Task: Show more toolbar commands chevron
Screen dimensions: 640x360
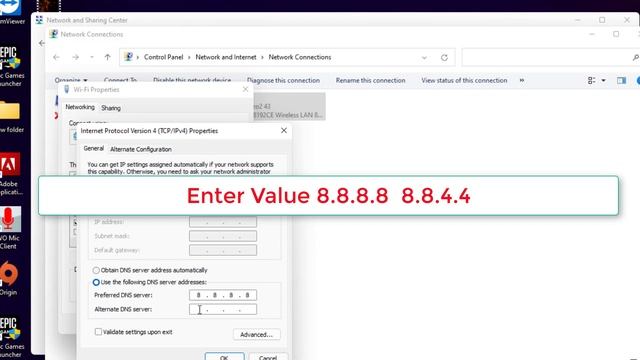Action: [522, 80]
